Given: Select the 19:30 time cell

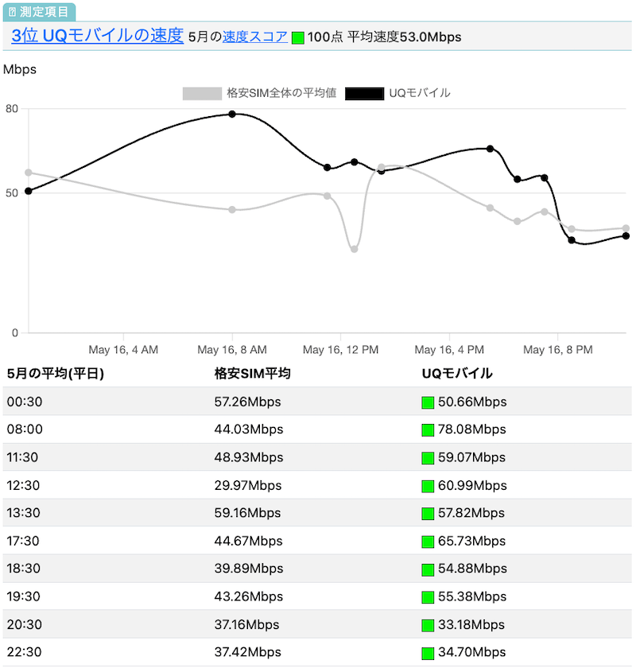Looking at the screenshot, I should (23, 596).
